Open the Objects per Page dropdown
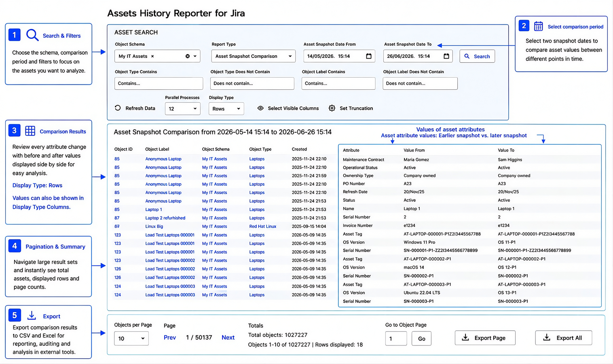 [x=131, y=339]
